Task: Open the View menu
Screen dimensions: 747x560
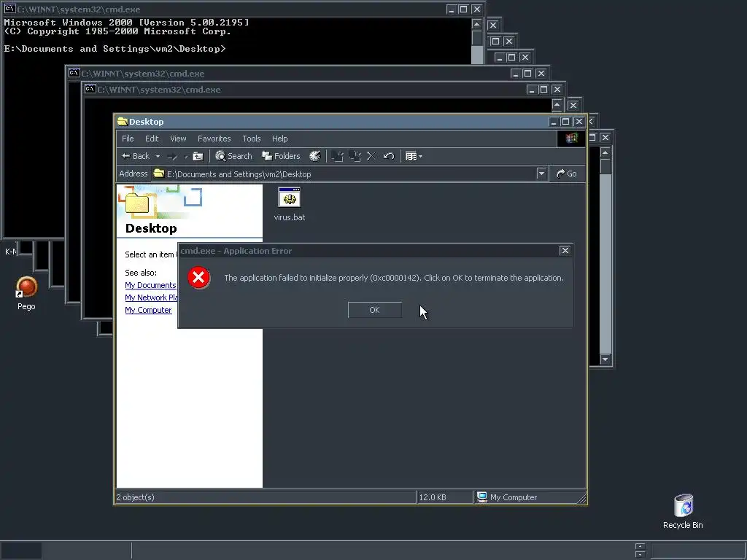Action: tap(178, 139)
